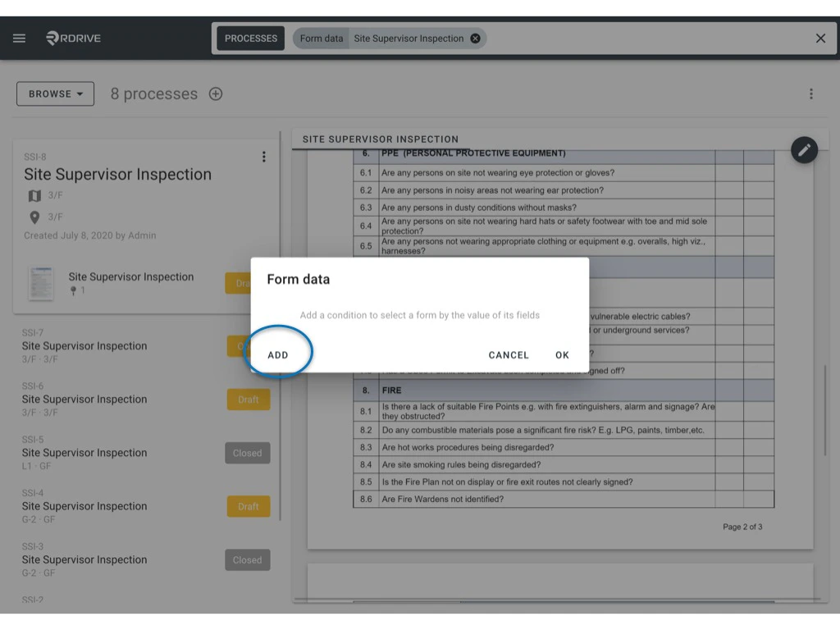Edit the form with the pencil button
The width and height of the screenshot is (840, 630).
pos(804,150)
